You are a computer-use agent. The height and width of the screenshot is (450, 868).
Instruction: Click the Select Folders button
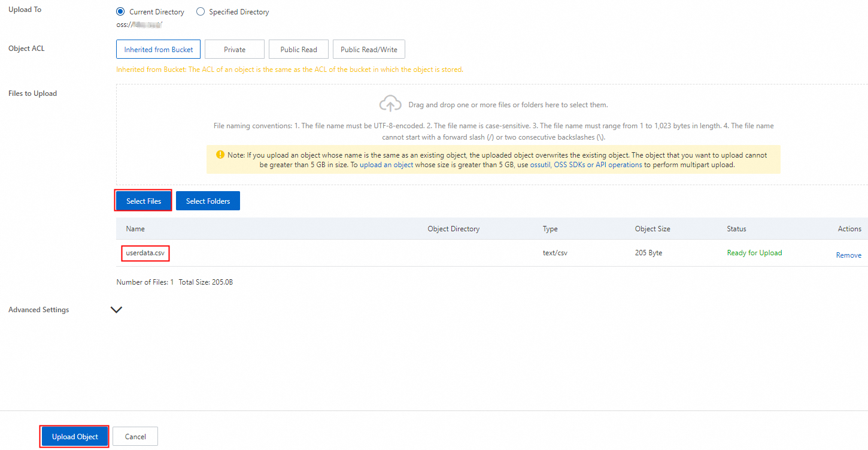(208, 201)
